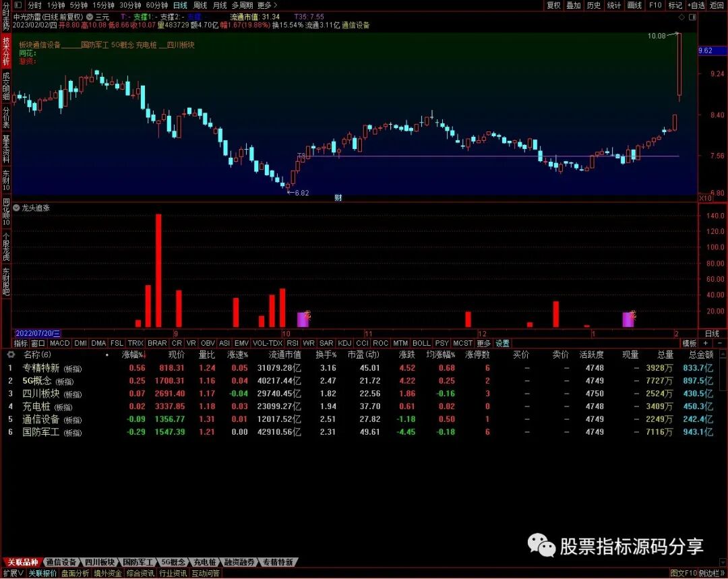Click the diamond icon above the chart
This screenshot has height=579, width=728.
click(x=681, y=17)
